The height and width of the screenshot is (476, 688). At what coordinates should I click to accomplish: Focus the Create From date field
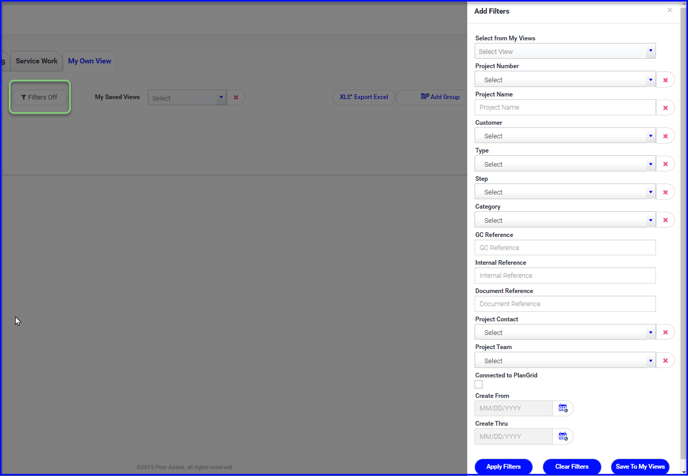tap(513, 408)
